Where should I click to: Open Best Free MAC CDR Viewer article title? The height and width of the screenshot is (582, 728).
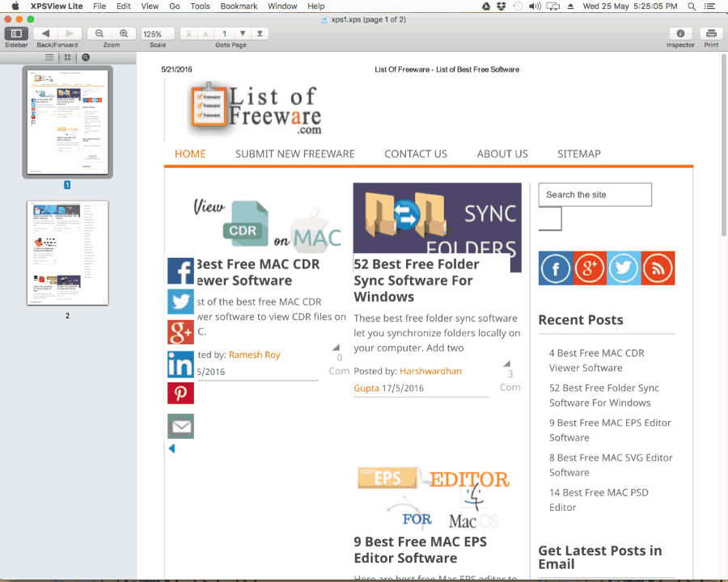pyautogui.click(x=259, y=272)
